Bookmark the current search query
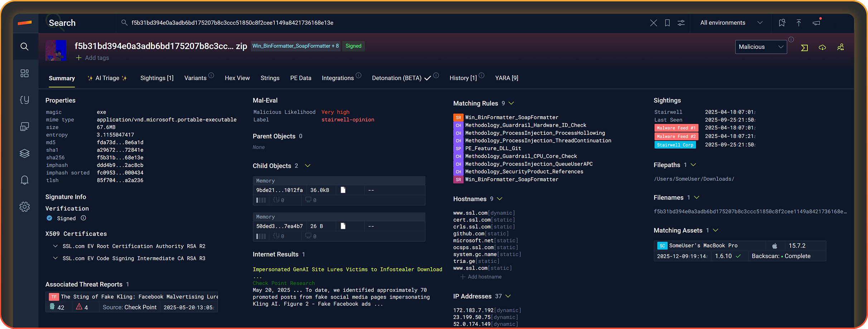This screenshot has height=329, width=868. (667, 23)
